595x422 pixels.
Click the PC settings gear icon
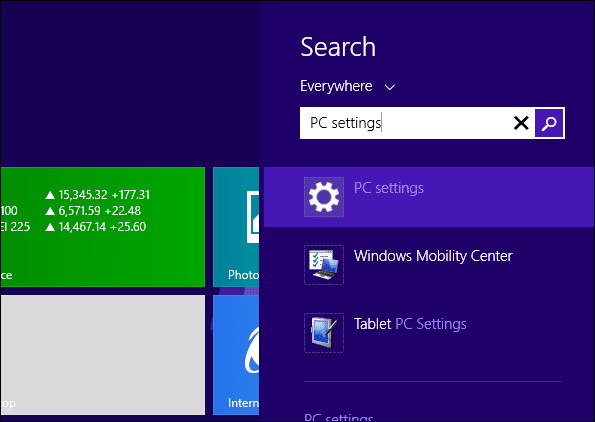(x=324, y=197)
